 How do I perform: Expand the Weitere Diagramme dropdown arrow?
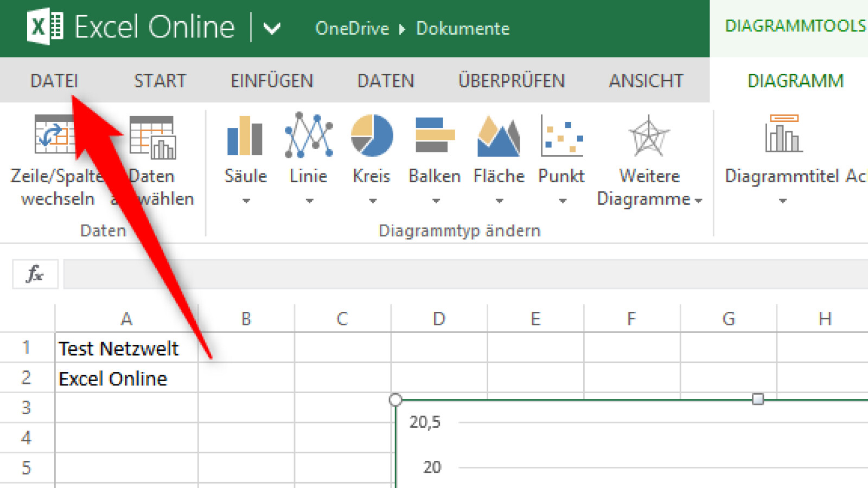click(698, 201)
